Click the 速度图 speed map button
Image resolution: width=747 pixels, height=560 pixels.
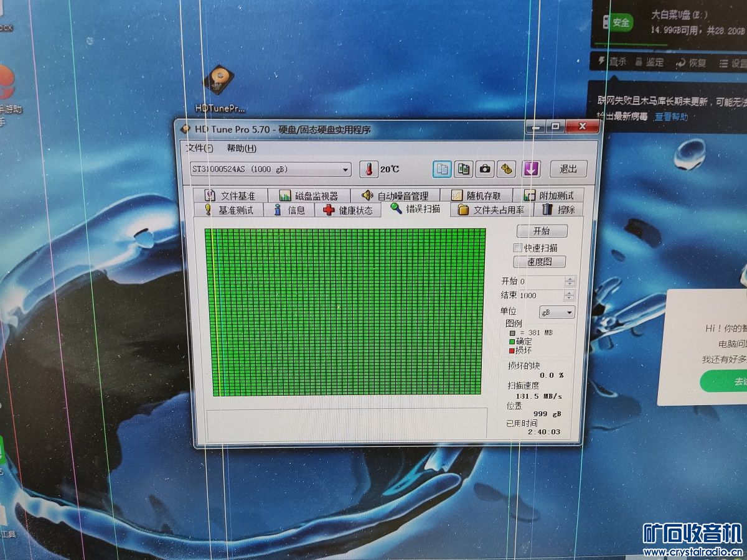click(x=540, y=262)
